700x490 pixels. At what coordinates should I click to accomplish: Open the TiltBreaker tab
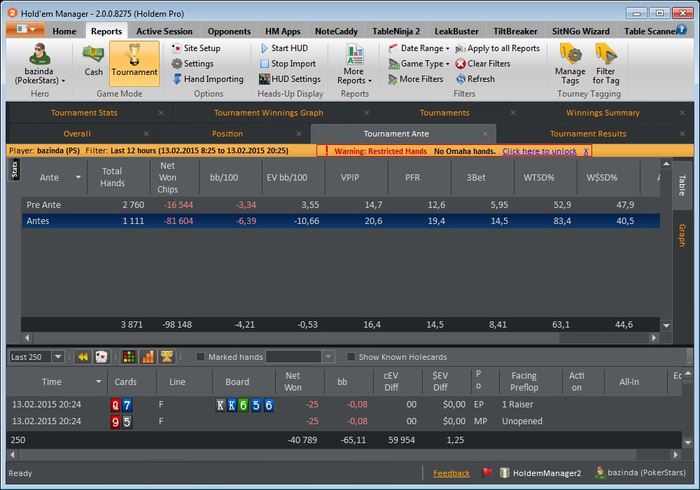click(515, 31)
